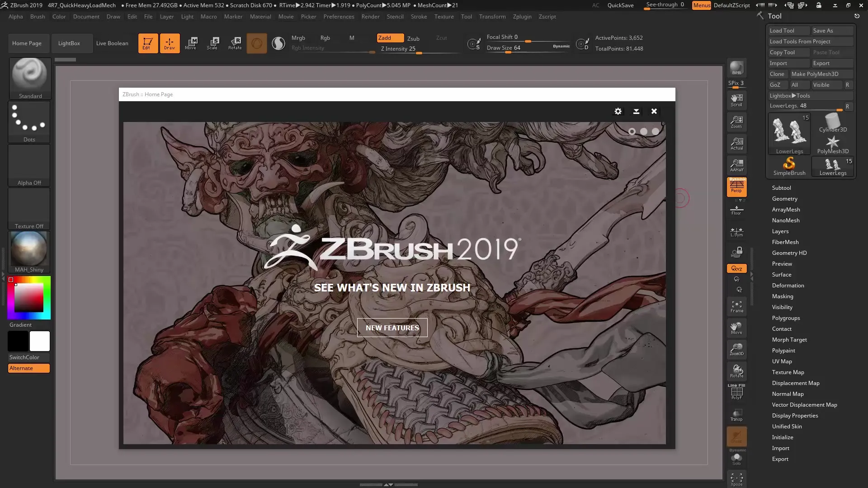Select the Draw mode button

click(x=170, y=43)
